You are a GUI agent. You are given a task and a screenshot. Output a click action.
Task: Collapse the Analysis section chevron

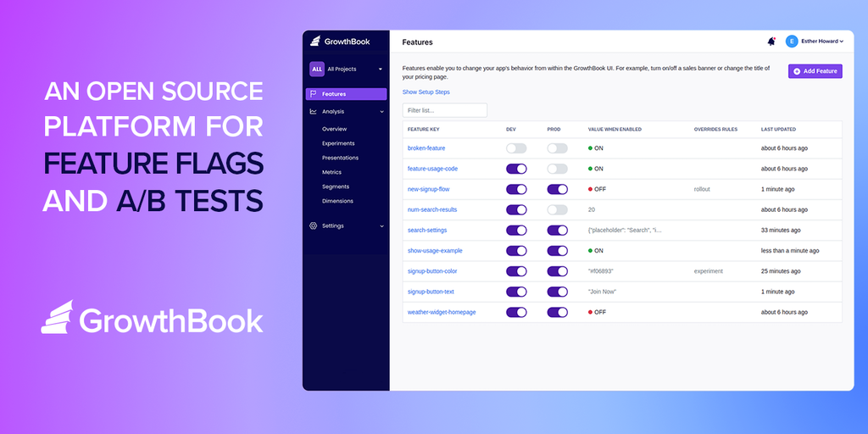(x=382, y=111)
